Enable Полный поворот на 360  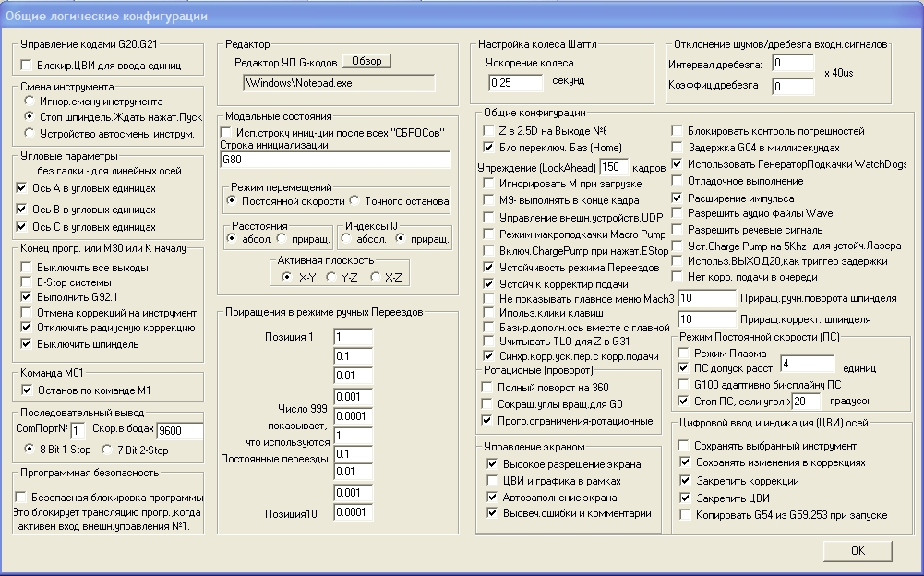486,388
